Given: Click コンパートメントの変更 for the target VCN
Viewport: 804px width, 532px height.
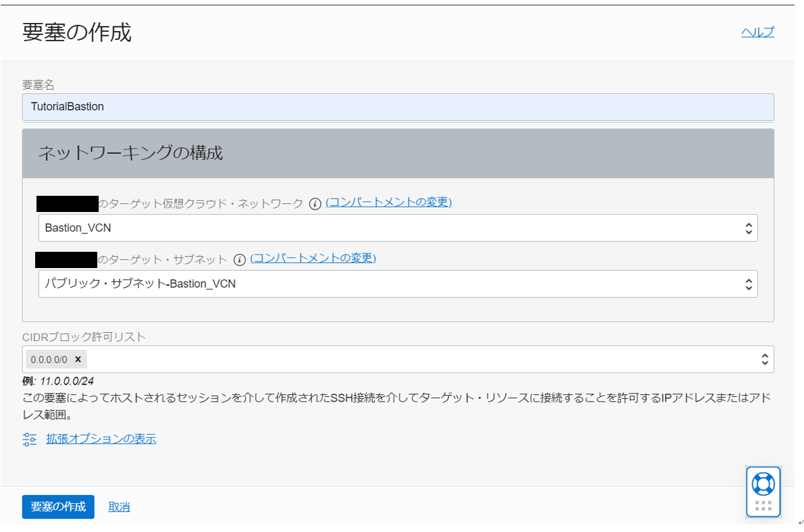Looking at the screenshot, I should [x=388, y=202].
